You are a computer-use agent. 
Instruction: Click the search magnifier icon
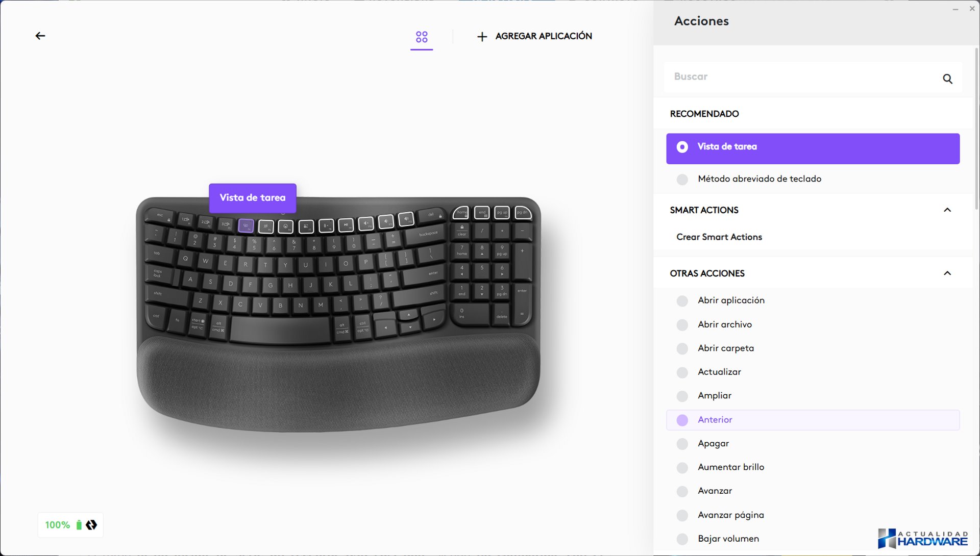click(x=947, y=79)
